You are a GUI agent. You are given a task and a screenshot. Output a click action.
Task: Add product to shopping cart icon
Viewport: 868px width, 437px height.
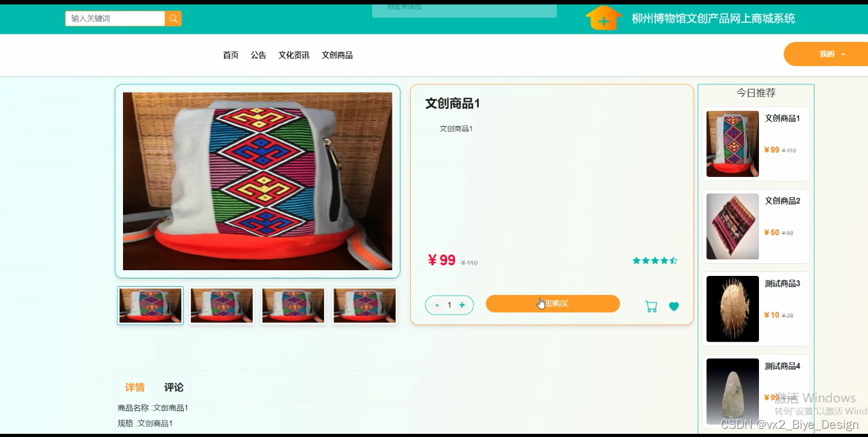click(x=651, y=306)
